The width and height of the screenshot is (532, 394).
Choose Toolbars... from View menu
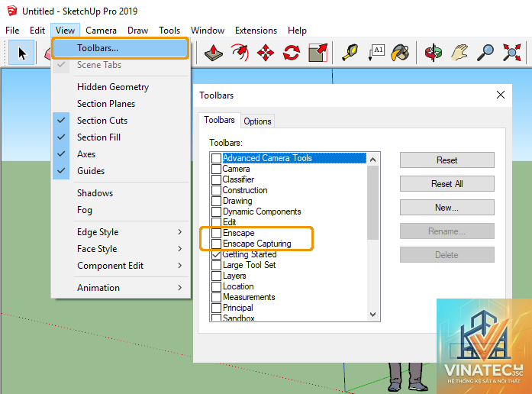pos(120,48)
